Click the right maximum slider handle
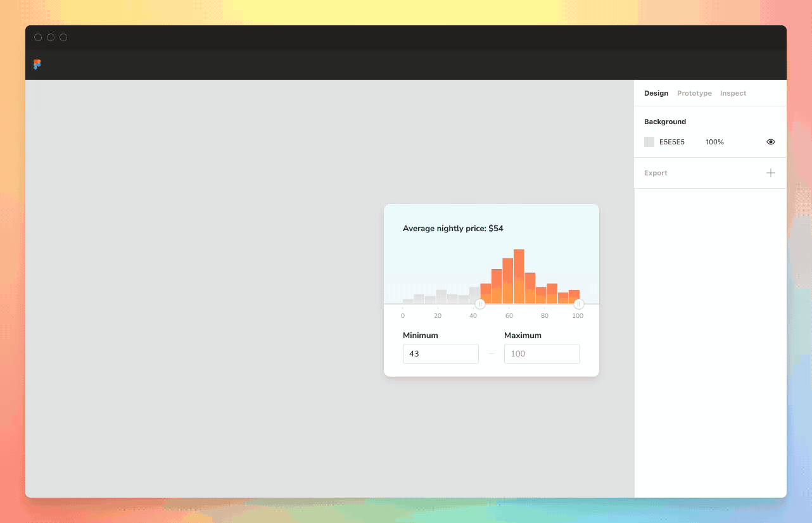The height and width of the screenshot is (523, 812). (578, 304)
